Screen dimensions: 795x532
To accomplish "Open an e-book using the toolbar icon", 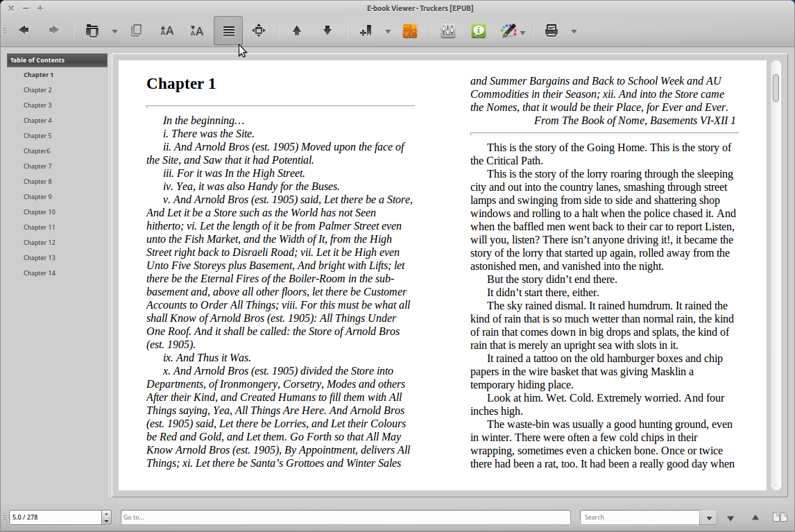I will [x=92, y=31].
